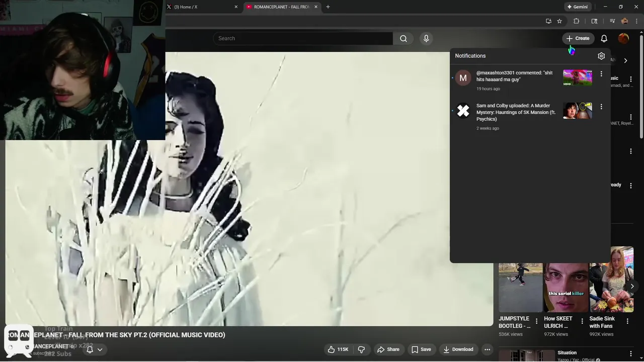
Task: Click the page vertical scrollbar
Action: (x=641, y=86)
